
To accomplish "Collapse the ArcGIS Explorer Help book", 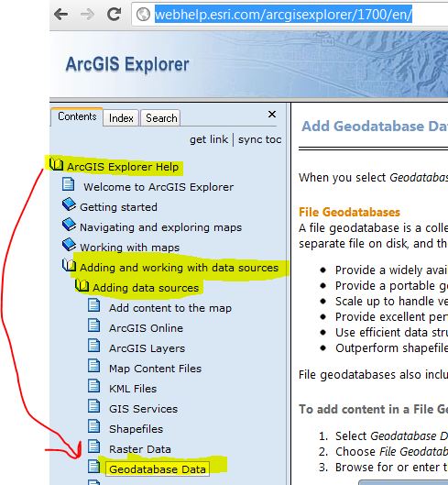I will click(56, 164).
